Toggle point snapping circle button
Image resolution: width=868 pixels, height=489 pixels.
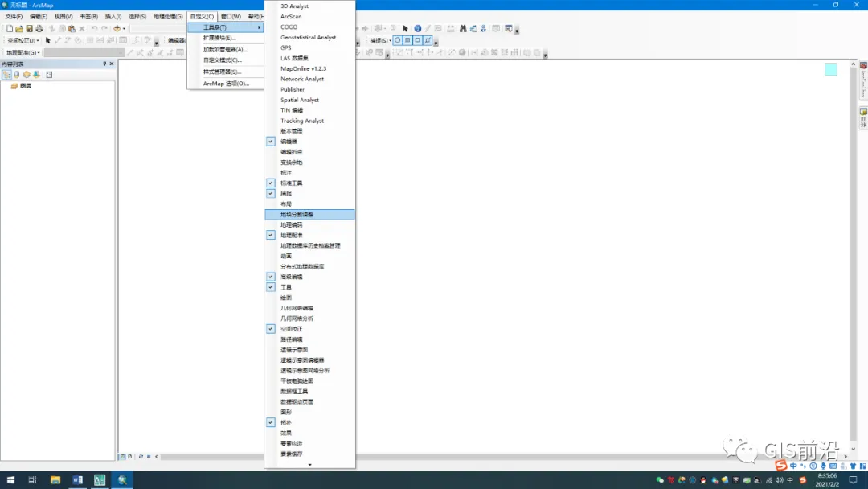398,40
